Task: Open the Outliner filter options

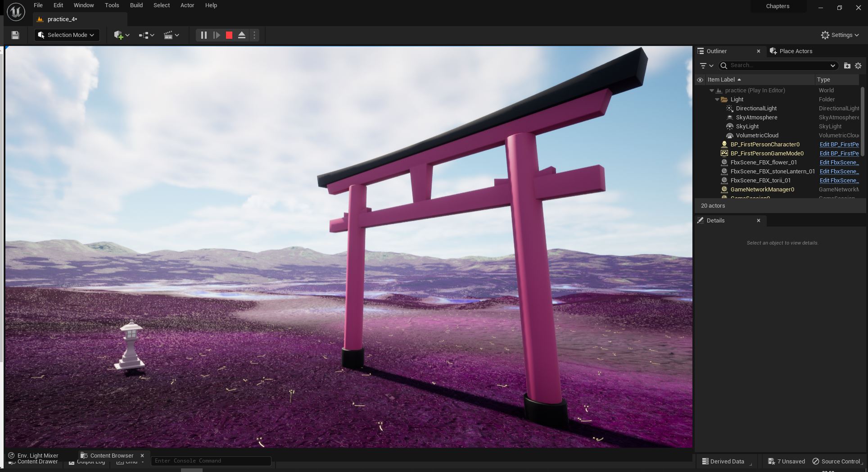Action: pos(706,66)
